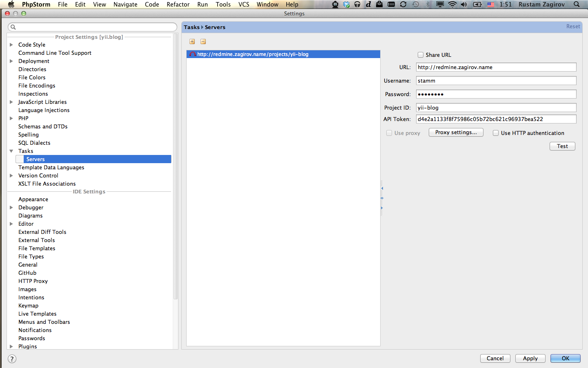Click into the Project ID field
588x368 pixels.
[496, 108]
